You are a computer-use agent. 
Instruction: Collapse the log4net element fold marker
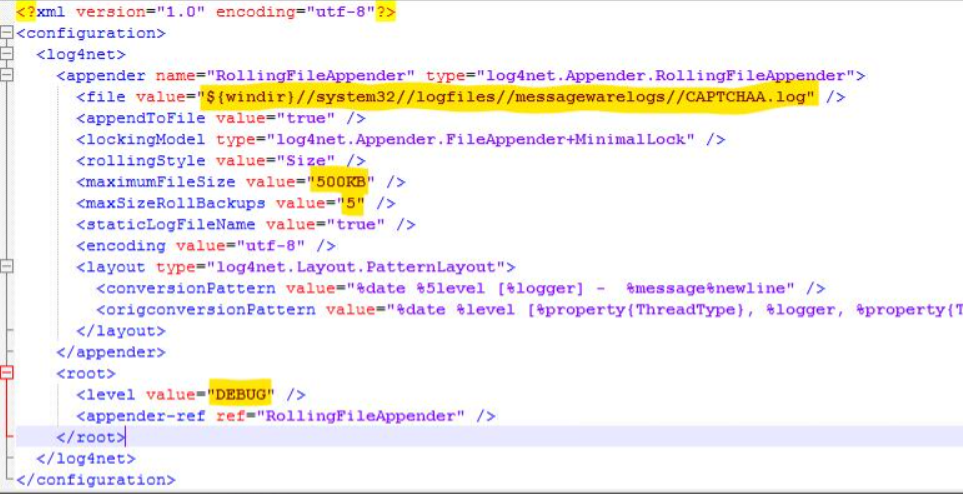coord(7,54)
